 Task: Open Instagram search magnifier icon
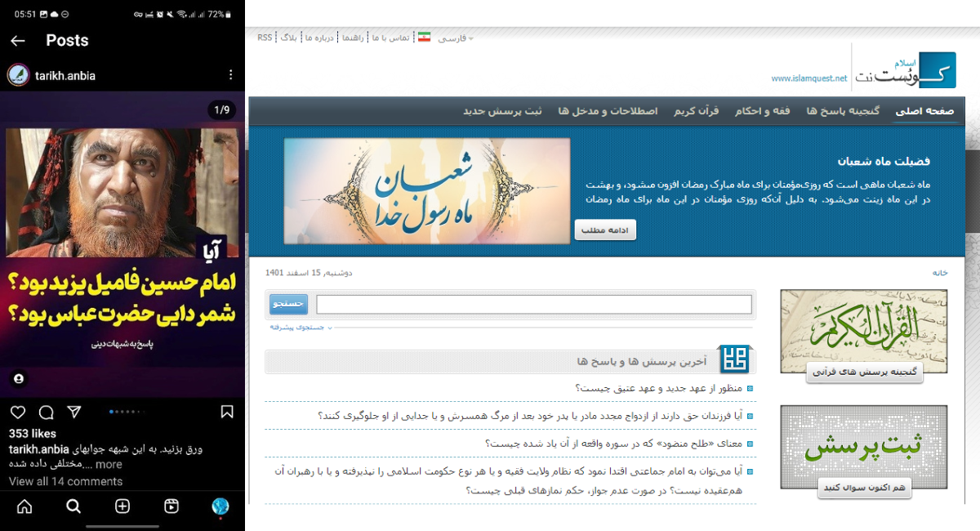[x=73, y=506]
